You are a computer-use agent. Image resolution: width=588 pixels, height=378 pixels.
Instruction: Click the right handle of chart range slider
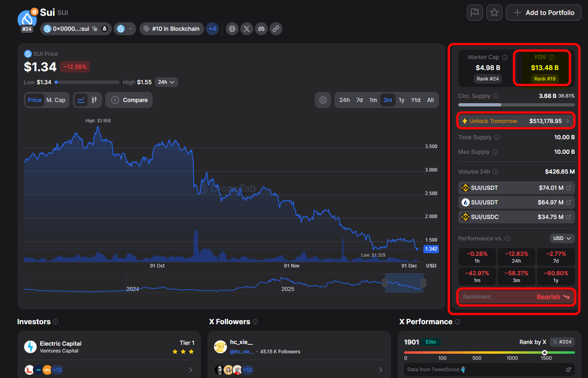[423, 283]
